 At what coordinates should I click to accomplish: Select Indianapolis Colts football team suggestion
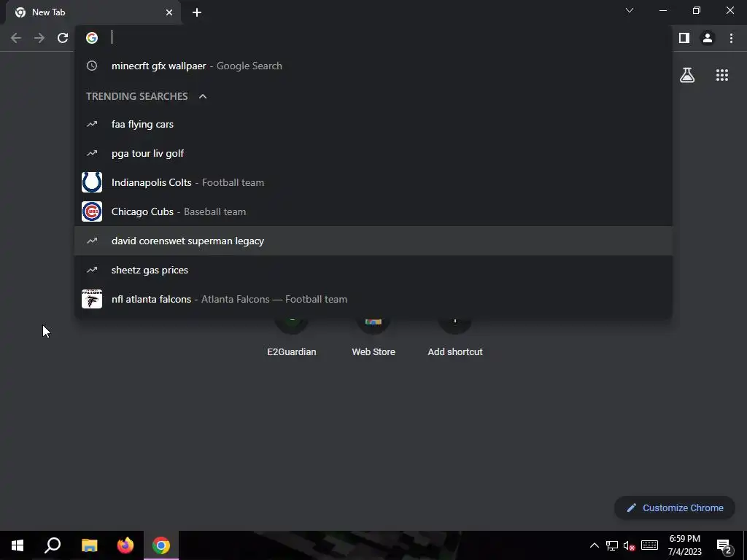click(x=373, y=182)
